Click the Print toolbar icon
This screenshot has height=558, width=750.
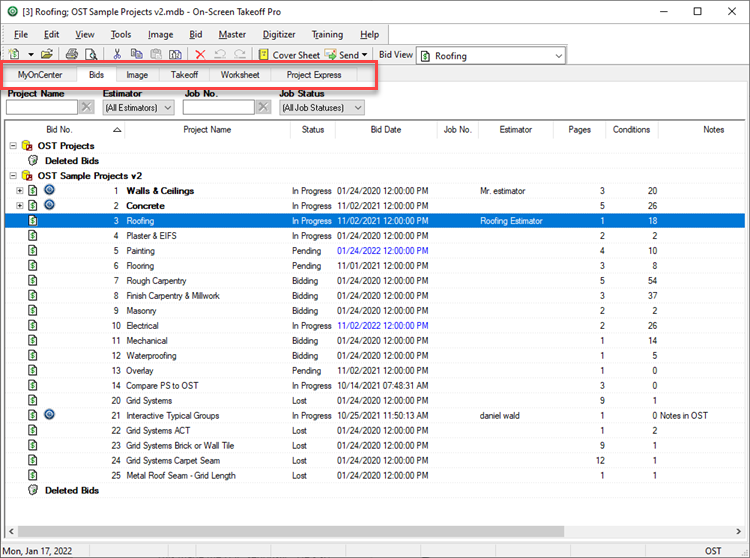click(72, 55)
